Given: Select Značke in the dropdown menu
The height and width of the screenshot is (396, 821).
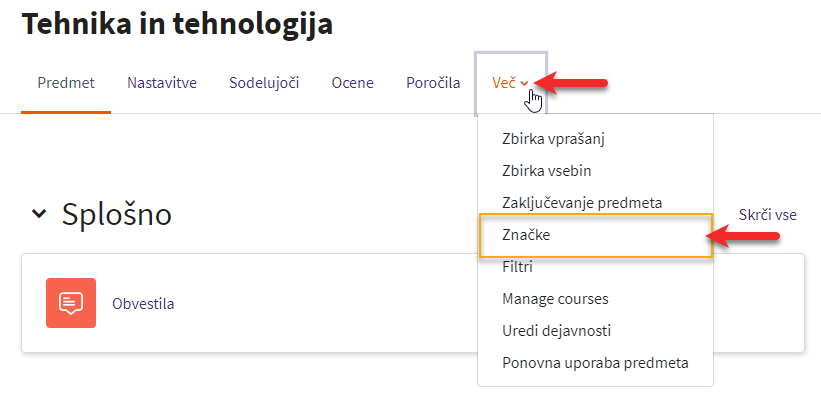Looking at the screenshot, I should coord(595,235).
